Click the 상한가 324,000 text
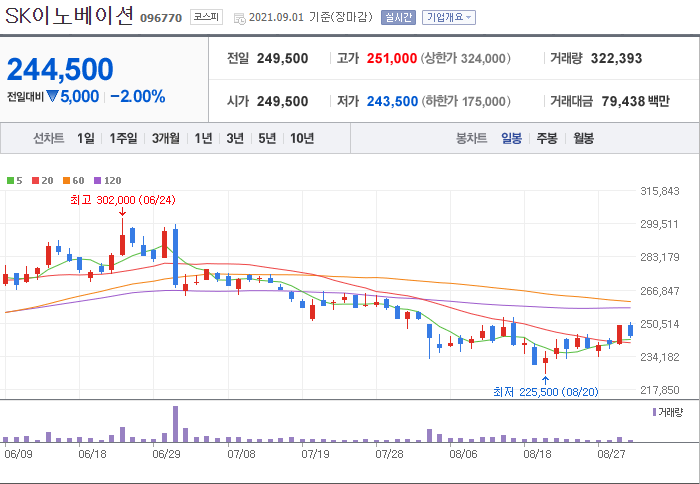The height and width of the screenshot is (484, 700). (465, 58)
